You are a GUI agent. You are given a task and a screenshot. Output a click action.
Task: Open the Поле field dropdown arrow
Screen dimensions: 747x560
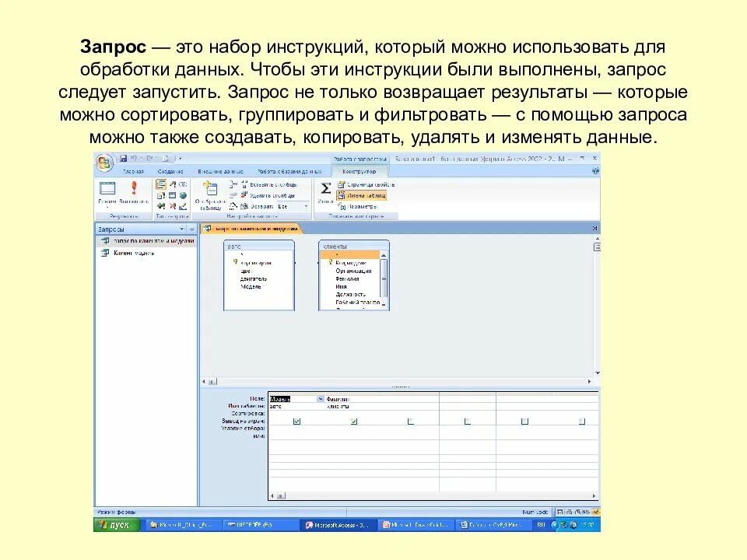[320, 399]
